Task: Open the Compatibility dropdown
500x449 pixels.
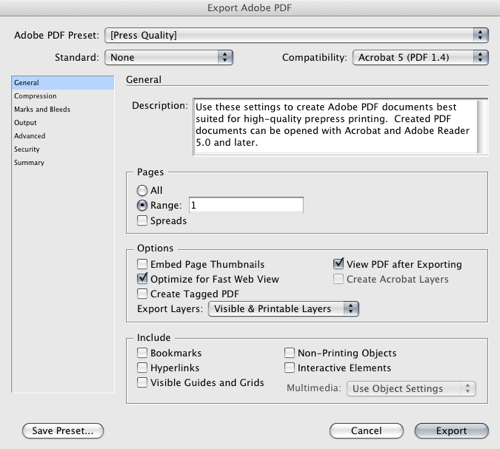Action: [420, 57]
